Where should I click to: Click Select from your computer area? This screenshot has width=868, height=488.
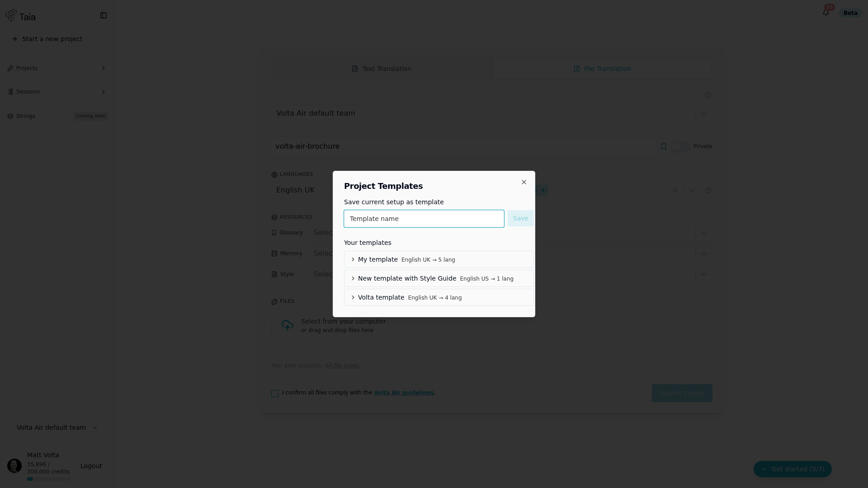point(492,325)
